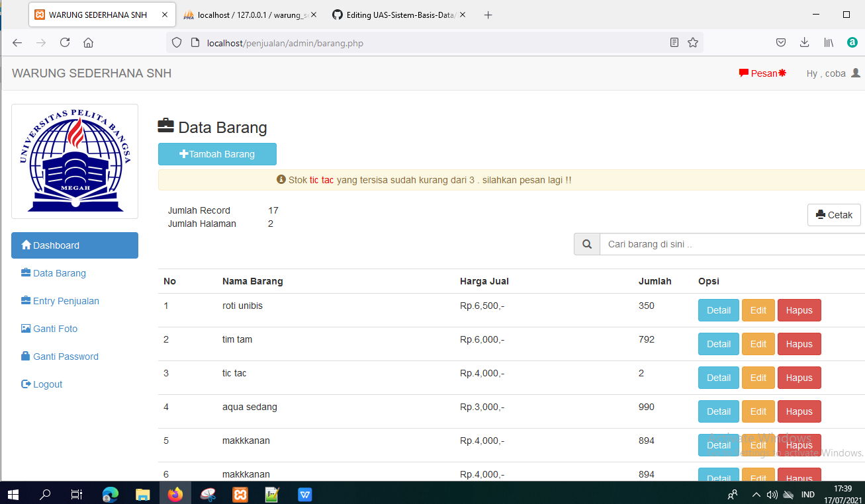Screen dimensions: 865x504
Task: Bookmark the page using the star icon
Action: pos(692,42)
